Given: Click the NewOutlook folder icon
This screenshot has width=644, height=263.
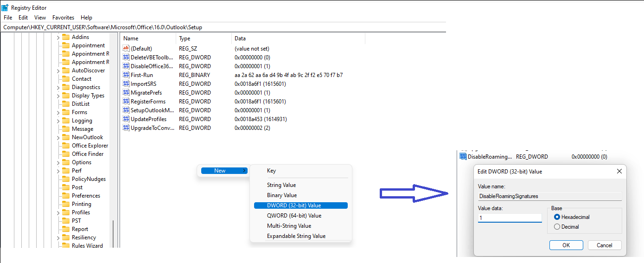Looking at the screenshot, I should coord(65,137).
